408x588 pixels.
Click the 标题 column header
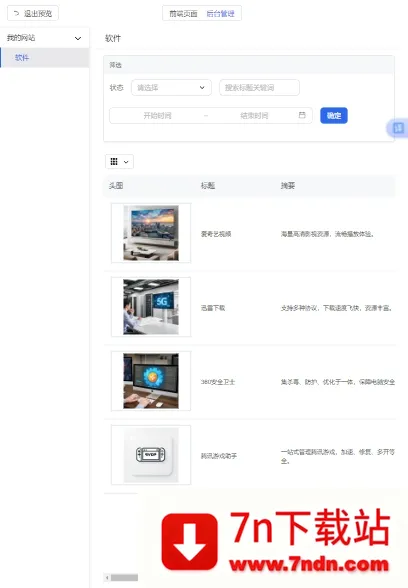208,186
